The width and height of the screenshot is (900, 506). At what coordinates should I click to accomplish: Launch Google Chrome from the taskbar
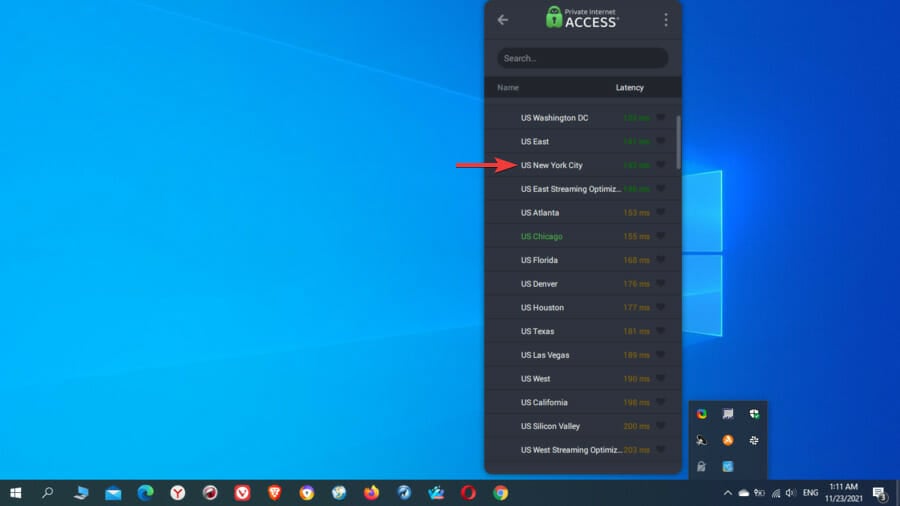point(501,493)
